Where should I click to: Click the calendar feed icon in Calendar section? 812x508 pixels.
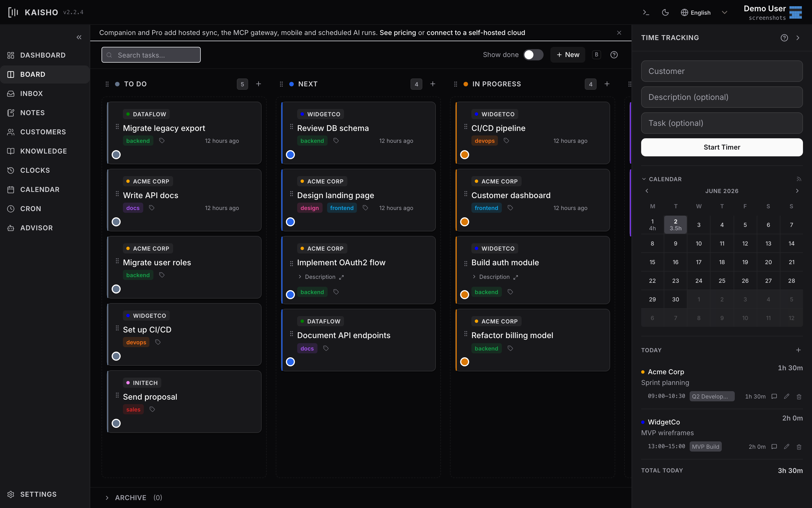coord(798,179)
